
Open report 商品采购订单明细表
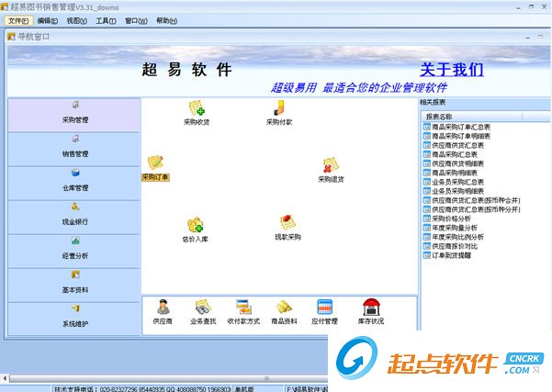456,136
